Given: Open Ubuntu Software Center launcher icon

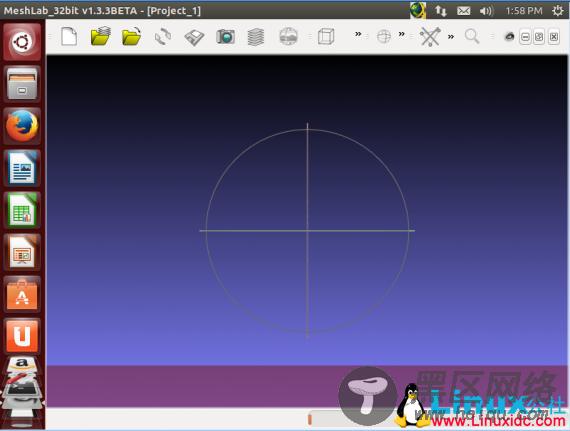Looking at the screenshot, I should [x=22, y=295].
